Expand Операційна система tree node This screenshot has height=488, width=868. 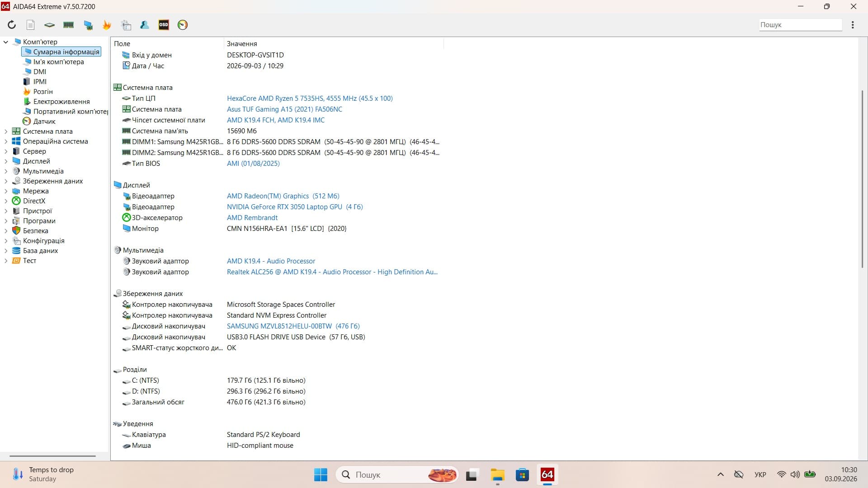(6, 141)
